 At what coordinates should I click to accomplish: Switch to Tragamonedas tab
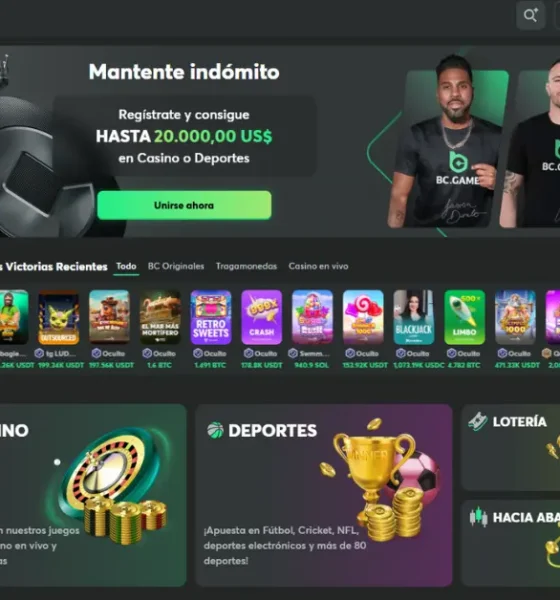click(x=246, y=266)
